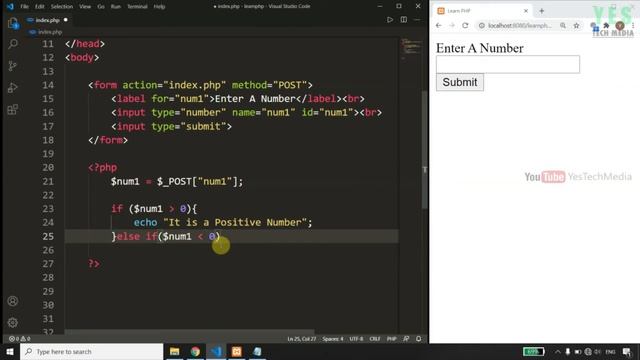The height and width of the screenshot is (360, 640).
Task: Bookmark this page with the star icon
Action: (576, 25)
